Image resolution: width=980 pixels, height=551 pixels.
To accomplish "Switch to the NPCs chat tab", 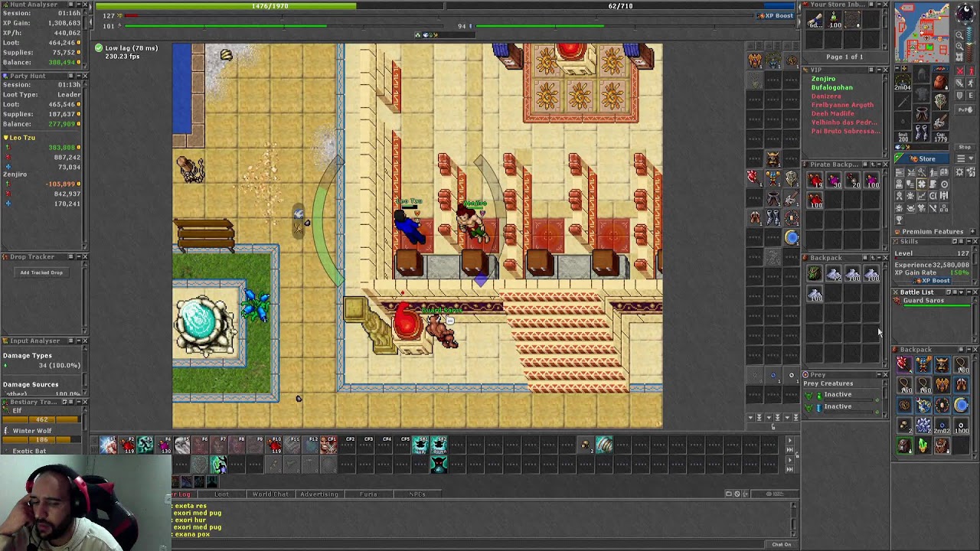I will 417,494.
